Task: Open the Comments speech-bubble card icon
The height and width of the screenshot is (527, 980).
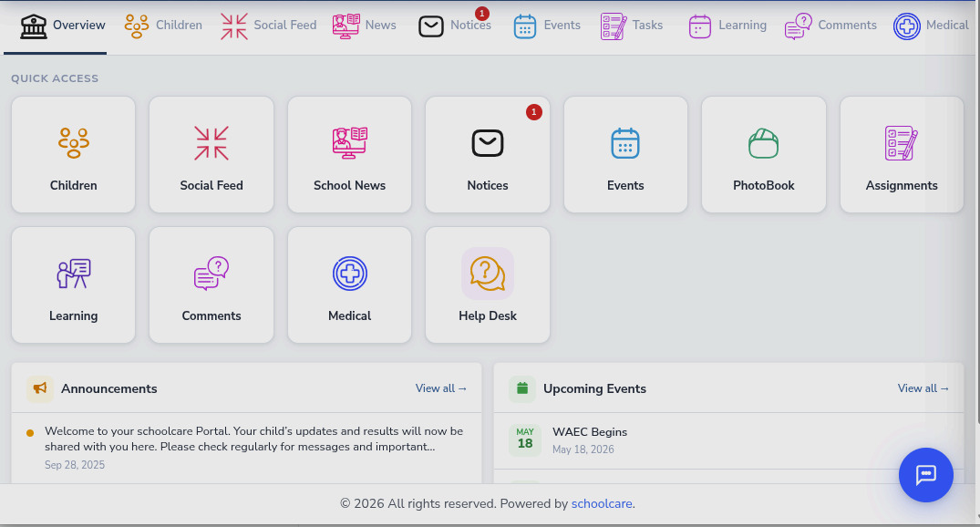Action: (211, 274)
